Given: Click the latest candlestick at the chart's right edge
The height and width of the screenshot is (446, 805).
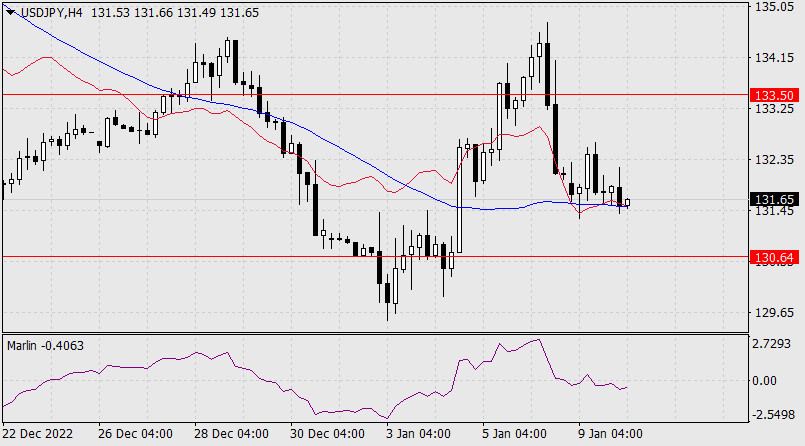Looking at the screenshot, I should (627, 203).
